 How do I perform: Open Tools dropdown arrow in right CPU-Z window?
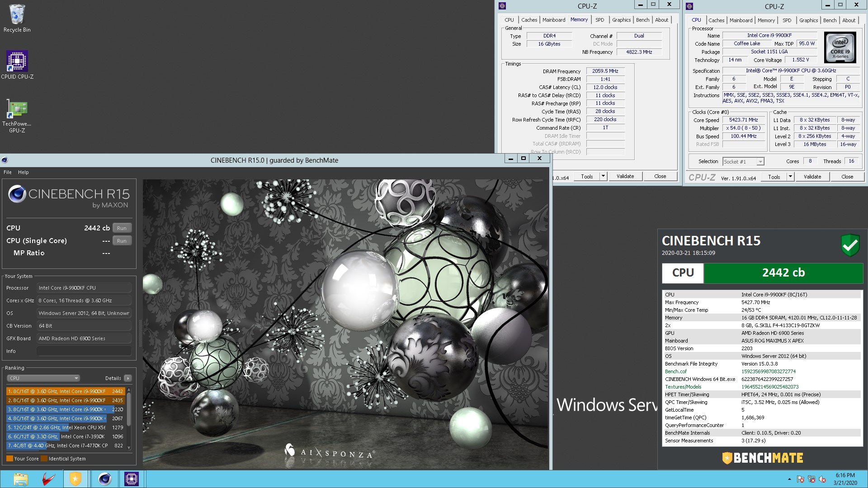(x=790, y=177)
